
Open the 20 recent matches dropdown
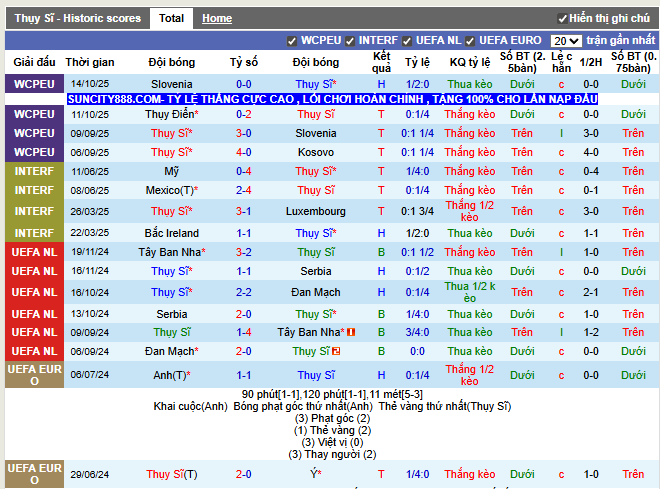pyautogui.click(x=566, y=41)
